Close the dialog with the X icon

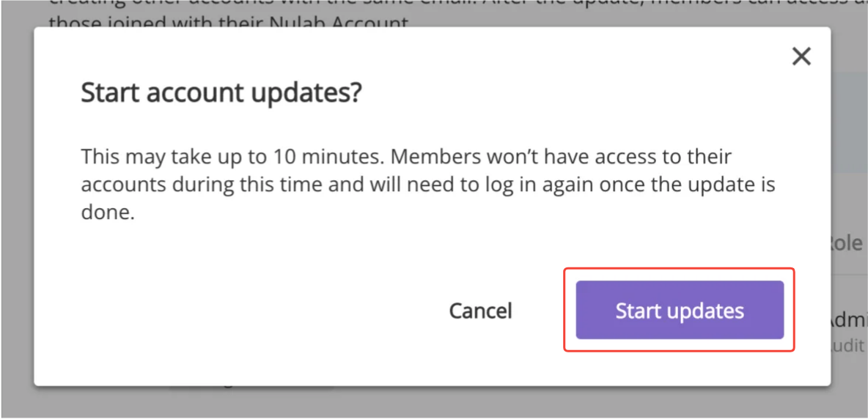tap(801, 56)
